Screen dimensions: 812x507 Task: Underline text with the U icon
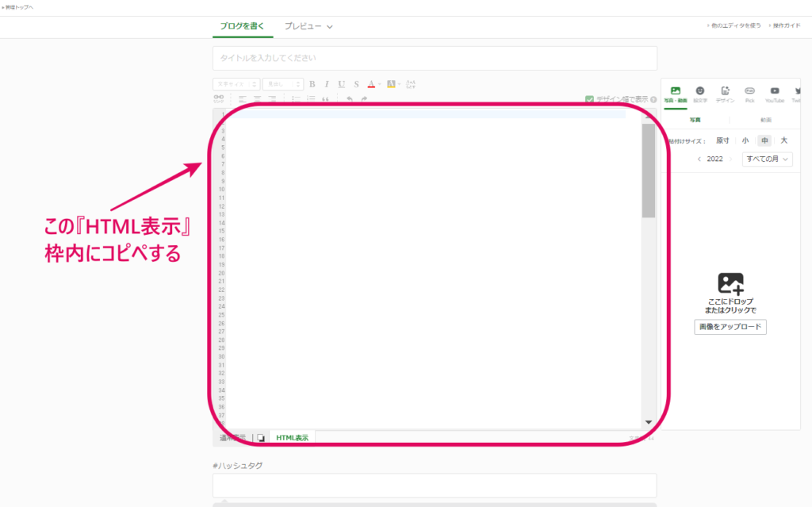coord(341,84)
